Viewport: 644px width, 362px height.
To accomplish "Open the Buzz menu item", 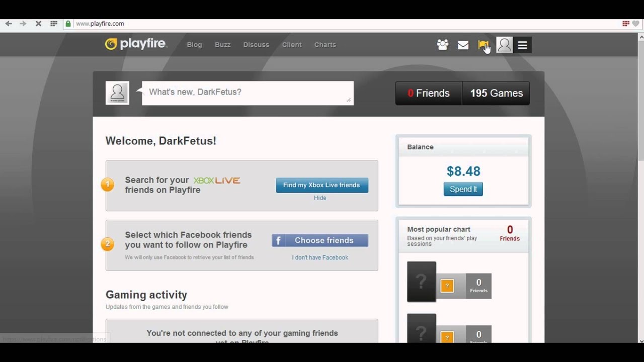I will 223,45.
